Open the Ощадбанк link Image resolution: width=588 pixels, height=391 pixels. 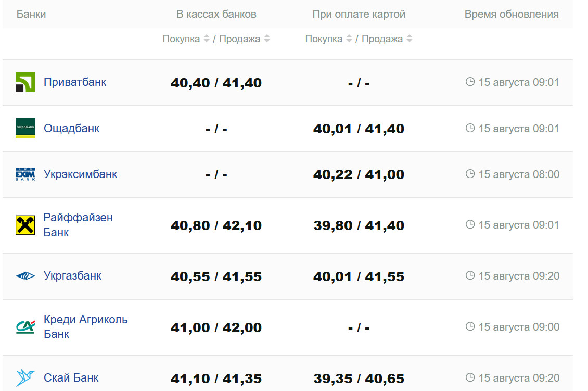pyautogui.click(x=71, y=128)
